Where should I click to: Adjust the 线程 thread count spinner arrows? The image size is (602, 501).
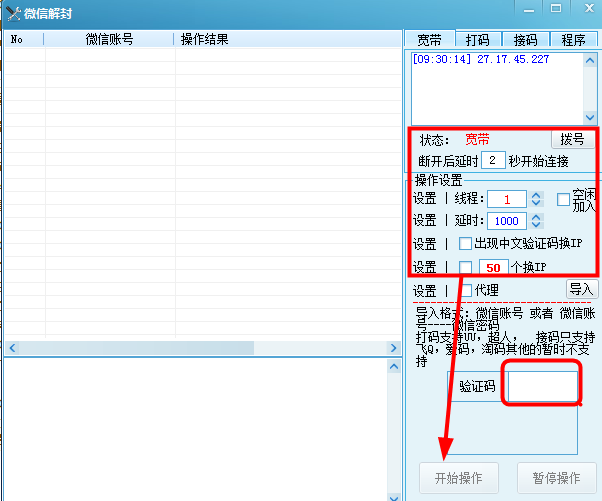[x=536, y=199]
